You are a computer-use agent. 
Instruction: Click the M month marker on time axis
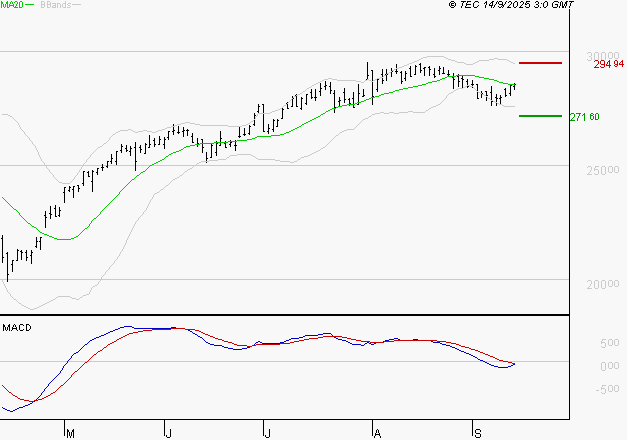click(70, 434)
